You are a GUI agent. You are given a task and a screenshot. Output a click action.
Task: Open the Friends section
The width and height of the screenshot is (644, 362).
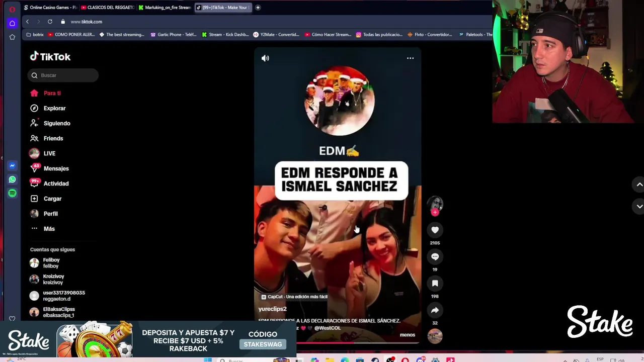[46, 138]
